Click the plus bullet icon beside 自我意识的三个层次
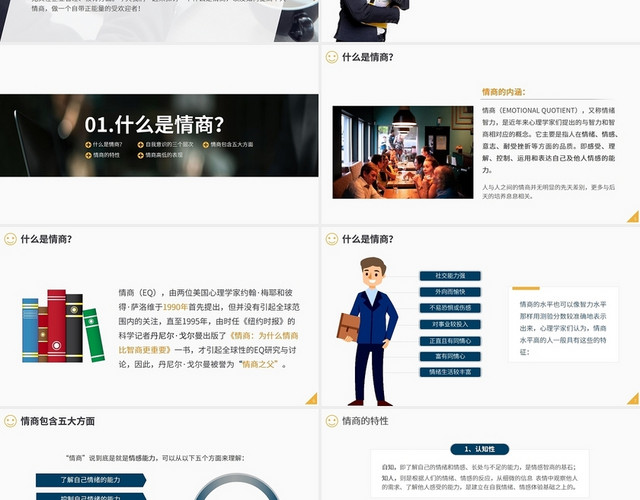Screen dimensions: 640x500 click(x=141, y=144)
